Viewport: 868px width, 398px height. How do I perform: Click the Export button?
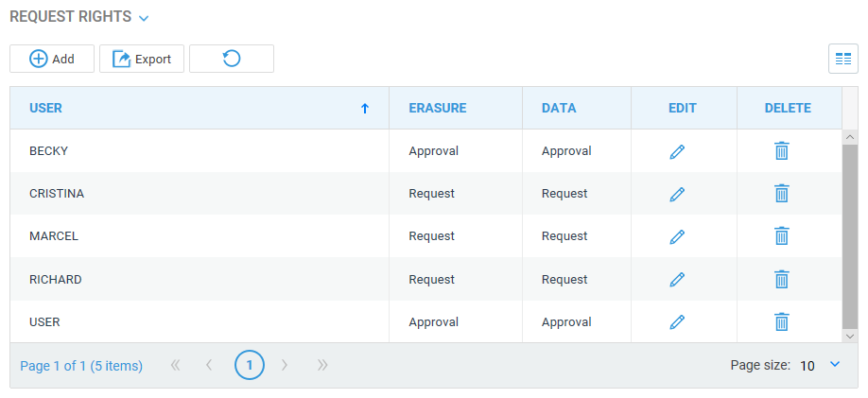[x=142, y=59]
